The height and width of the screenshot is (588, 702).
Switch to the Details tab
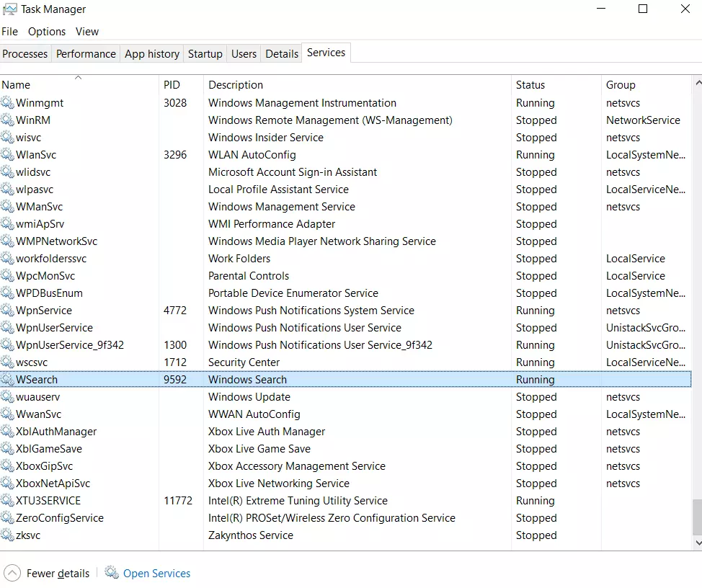(282, 54)
